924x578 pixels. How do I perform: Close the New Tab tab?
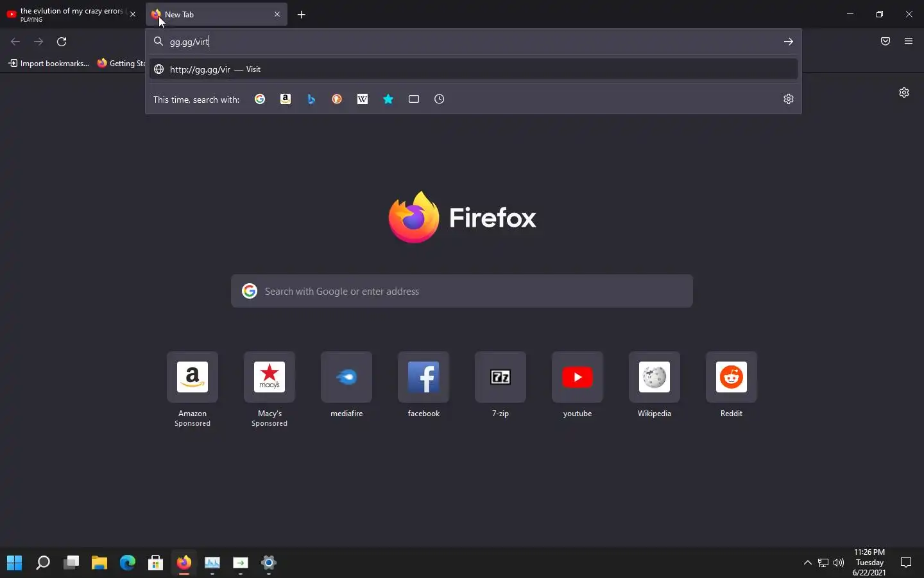278,14
